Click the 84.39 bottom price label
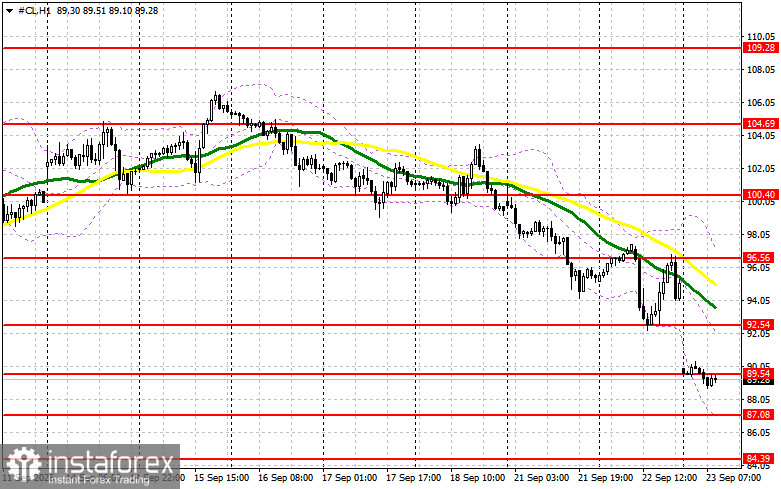Screen dimensions: 781x489 pyautogui.click(x=759, y=458)
